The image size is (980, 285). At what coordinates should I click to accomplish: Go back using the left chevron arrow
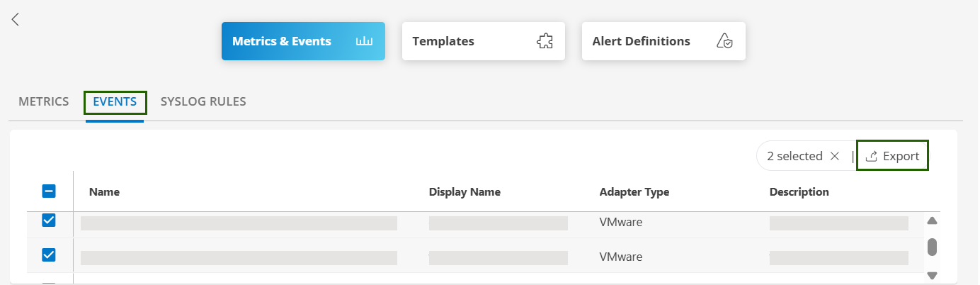[16, 20]
